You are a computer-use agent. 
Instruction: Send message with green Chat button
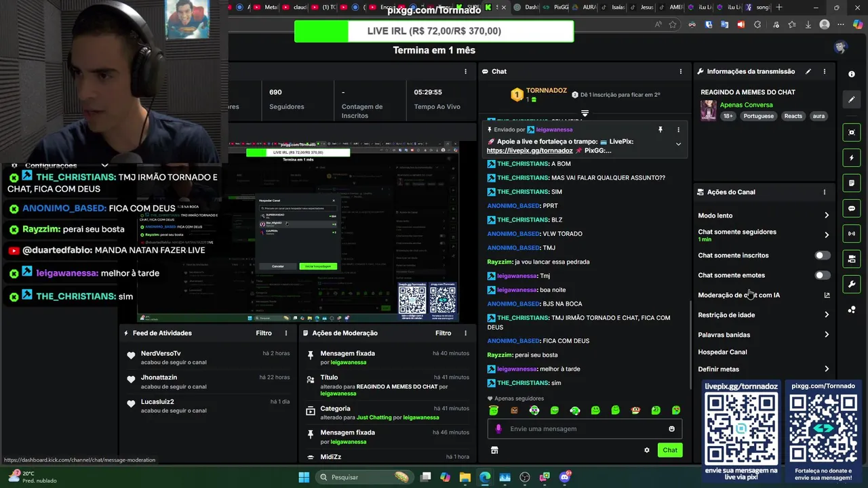tap(670, 450)
